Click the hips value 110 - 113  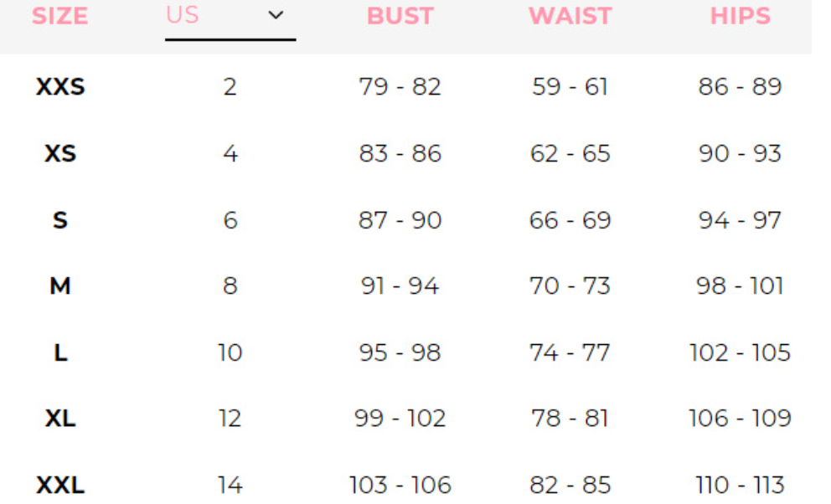coord(740,485)
